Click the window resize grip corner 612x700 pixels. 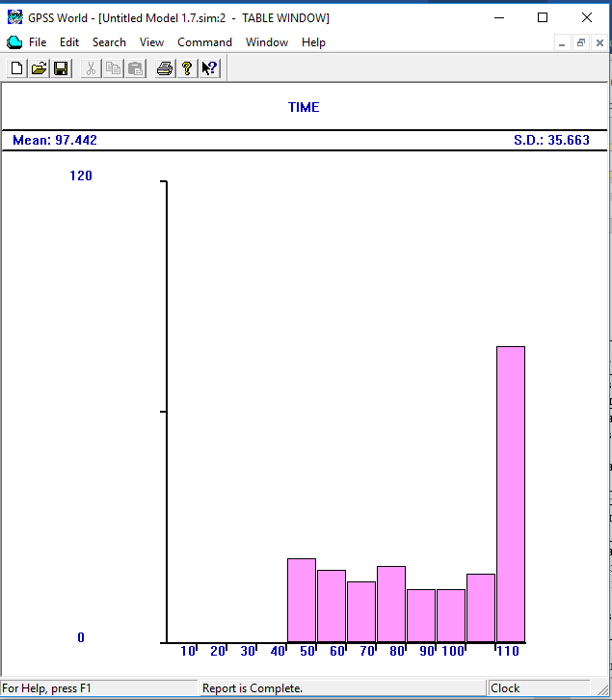tap(601, 689)
